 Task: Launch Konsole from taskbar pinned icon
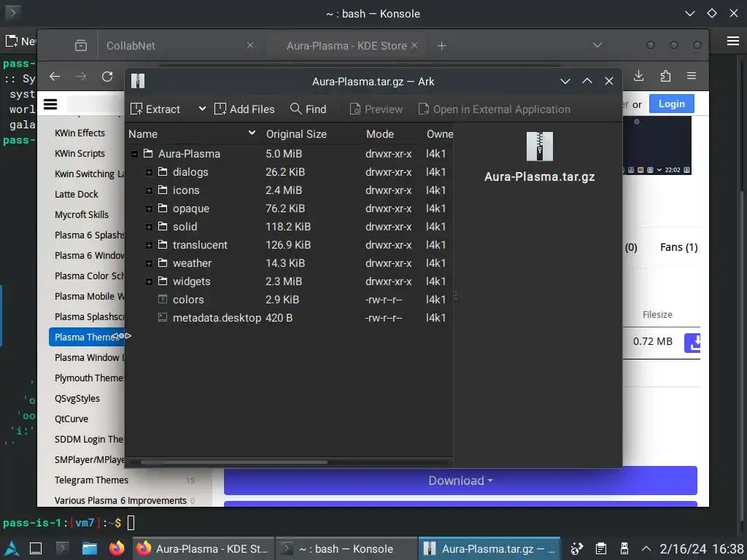[62, 548]
